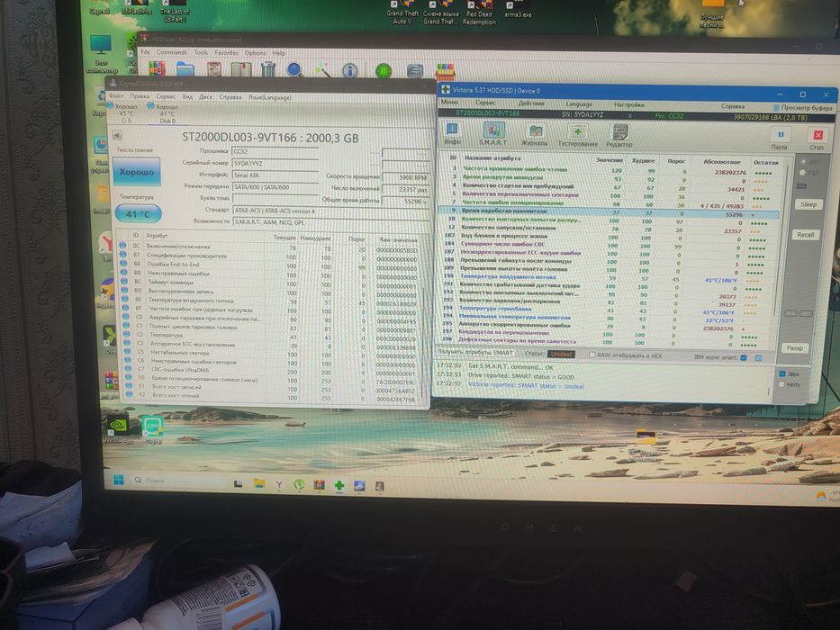Open the Диск menu in CrystalDiskInfo
Image resolution: width=840 pixels, height=630 pixels.
pyautogui.click(x=205, y=97)
